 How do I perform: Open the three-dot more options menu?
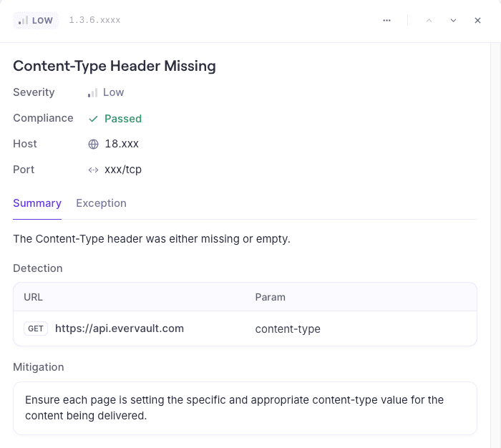(x=386, y=21)
